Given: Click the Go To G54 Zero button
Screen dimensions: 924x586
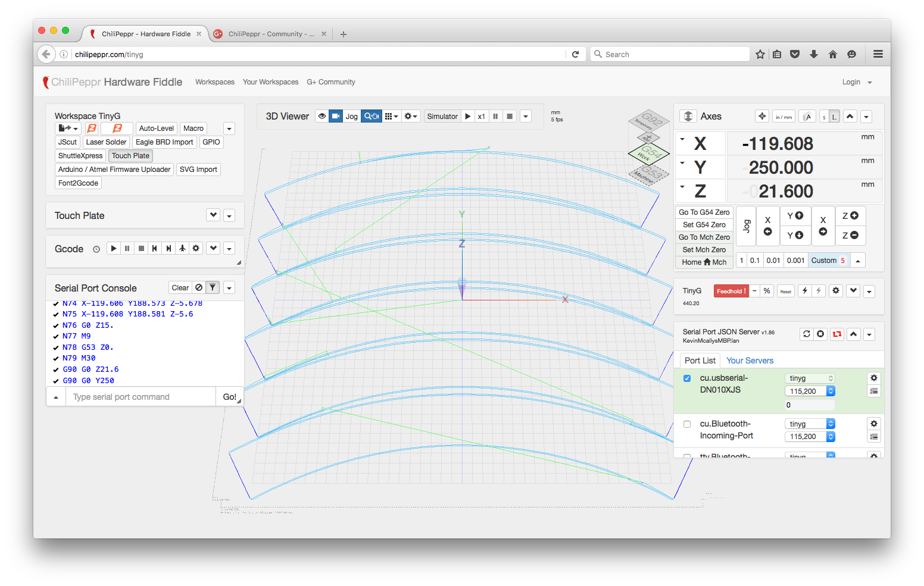Looking at the screenshot, I should [704, 212].
